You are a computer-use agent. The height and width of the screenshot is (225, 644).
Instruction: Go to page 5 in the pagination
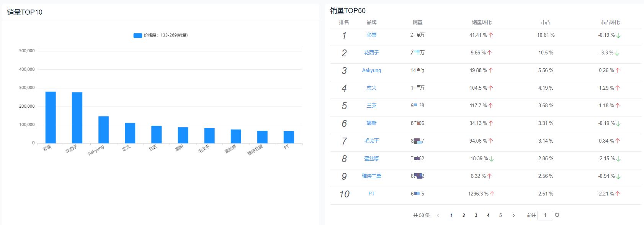[x=500, y=215]
